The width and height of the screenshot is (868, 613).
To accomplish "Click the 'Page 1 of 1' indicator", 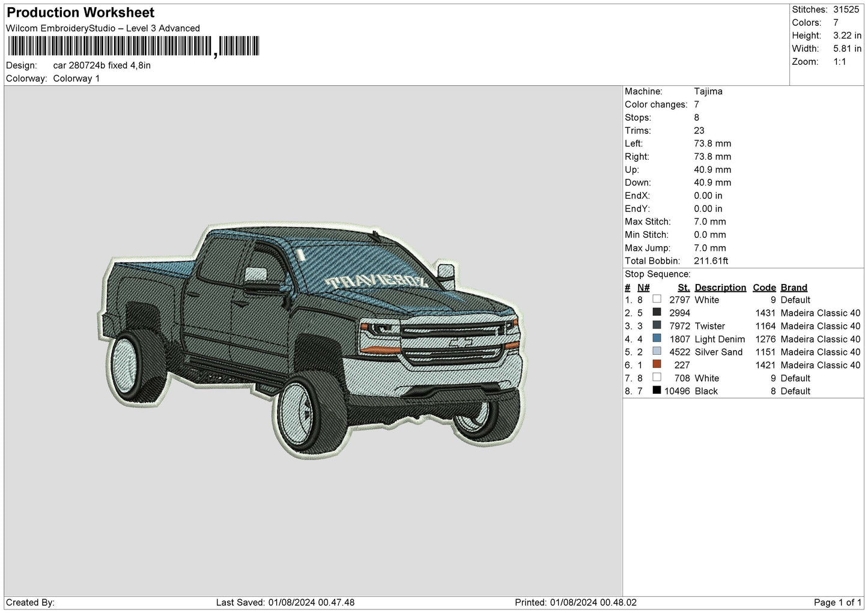I will [x=838, y=602].
